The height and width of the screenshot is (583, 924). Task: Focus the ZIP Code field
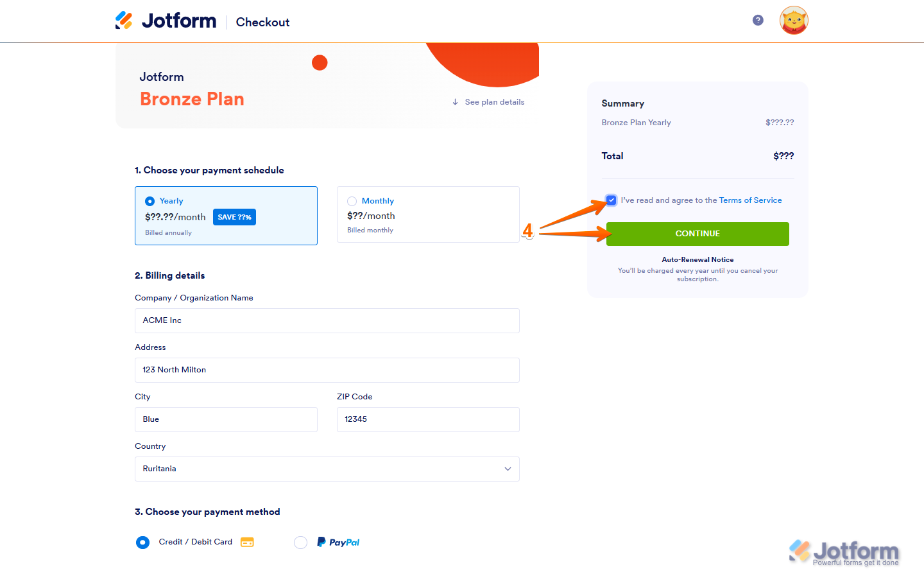click(x=428, y=419)
